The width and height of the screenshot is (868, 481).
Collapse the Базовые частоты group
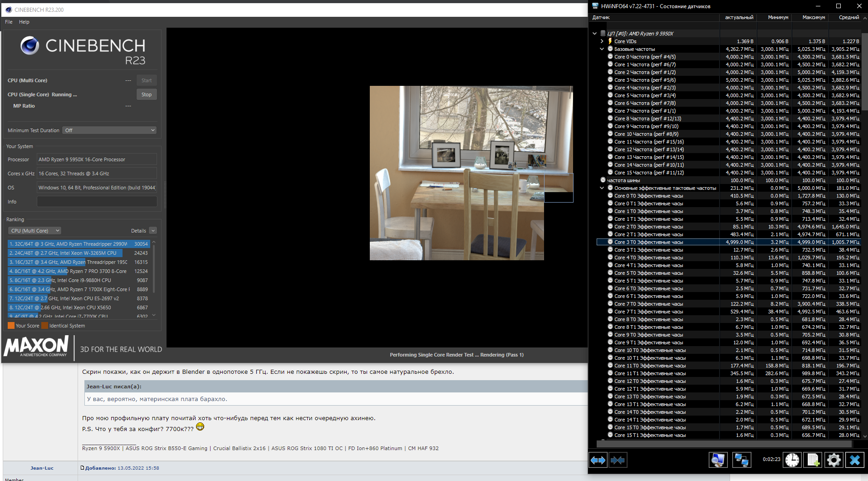(x=602, y=49)
